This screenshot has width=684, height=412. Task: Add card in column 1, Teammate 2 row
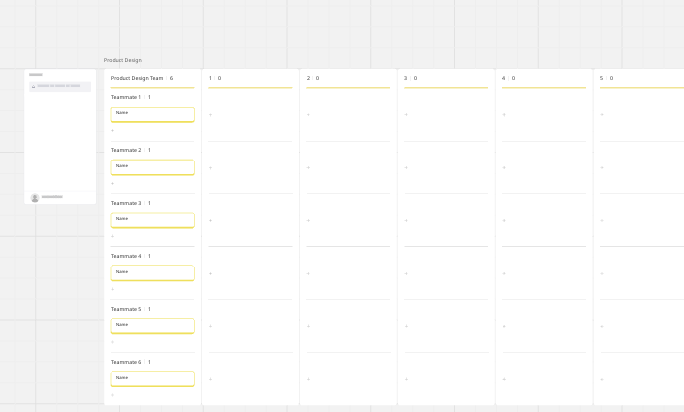click(x=210, y=168)
